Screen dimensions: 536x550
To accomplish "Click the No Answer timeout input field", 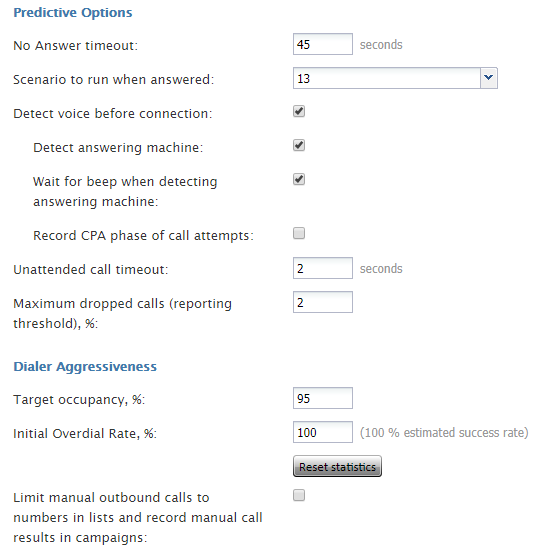I will (x=323, y=44).
